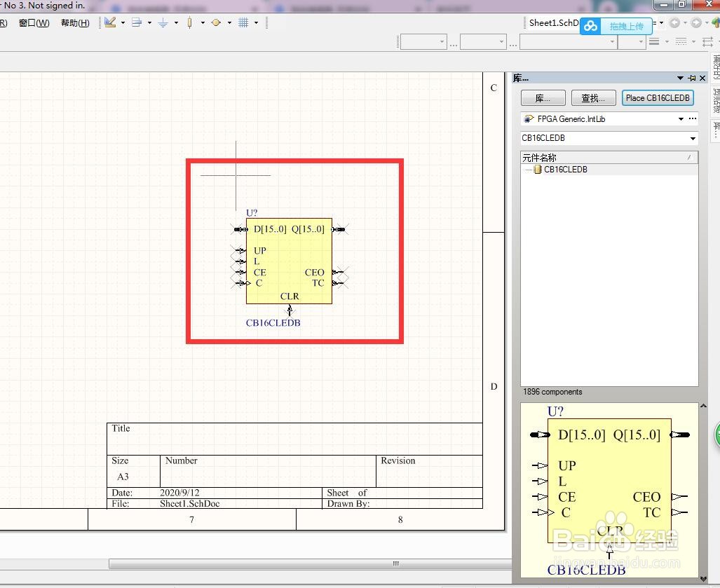
Task: Click the 1896 components count text
Action: pos(552,392)
